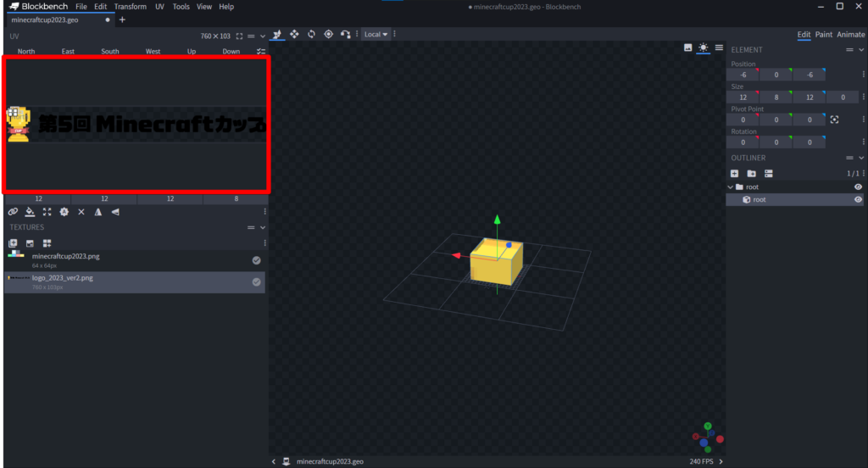Select the Move tool in the toolbar

pos(277,34)
